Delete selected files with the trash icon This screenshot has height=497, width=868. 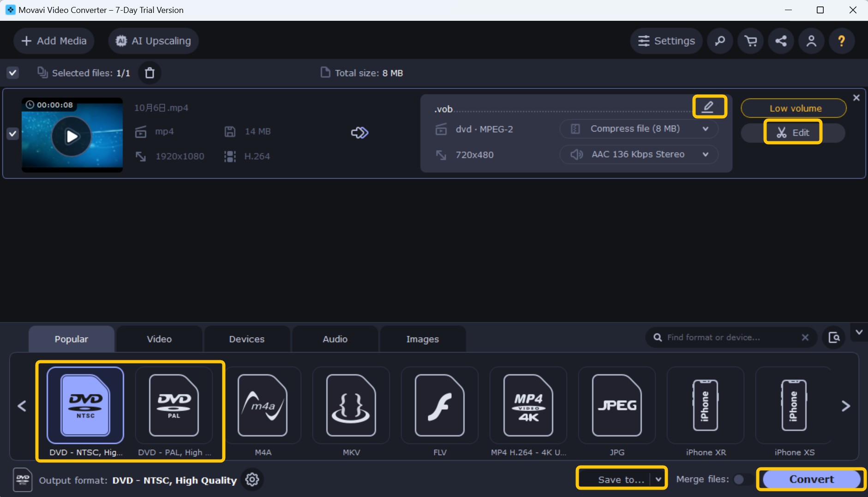point(149,73)
